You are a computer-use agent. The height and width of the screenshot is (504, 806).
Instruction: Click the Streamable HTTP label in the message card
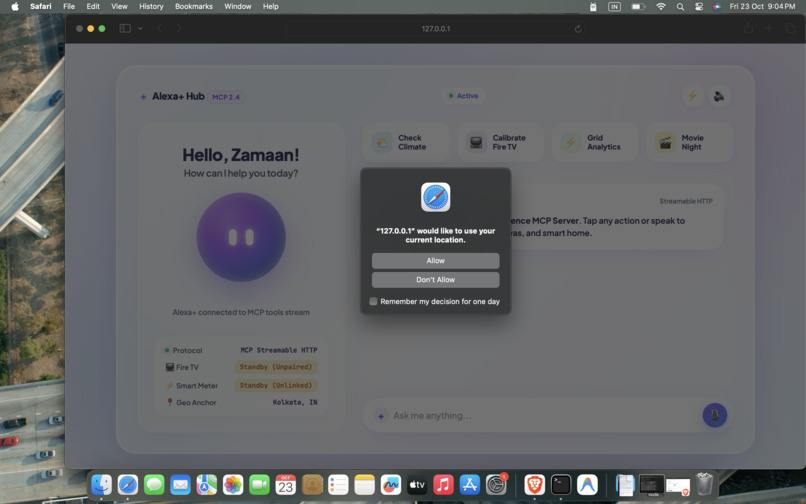[686, 201]
